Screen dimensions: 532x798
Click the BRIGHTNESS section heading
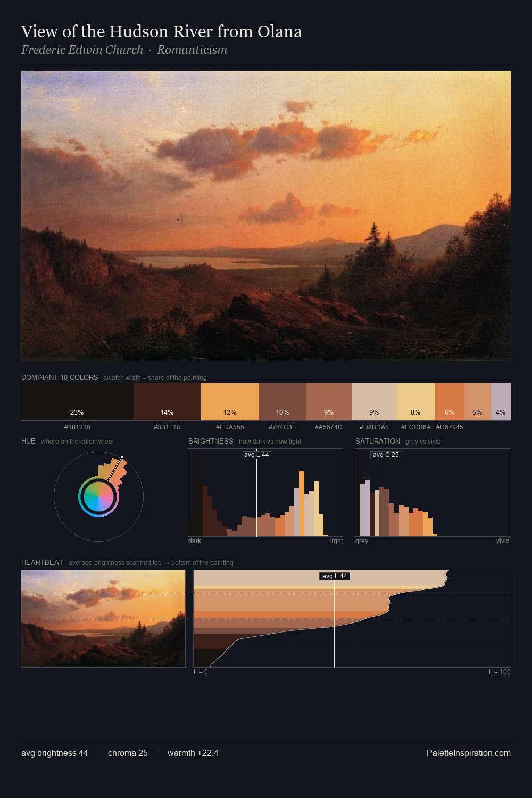tap(211, 441)
